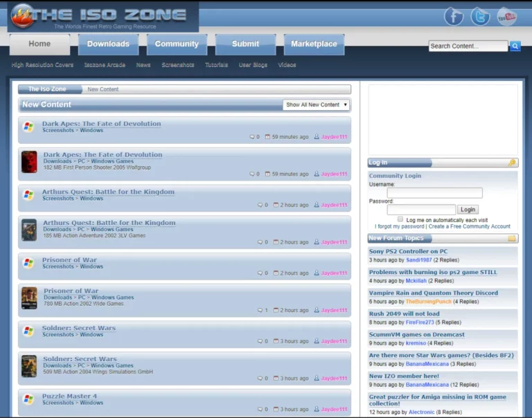
Task: Open the Facebook social icon
Action: pos(453,17)
